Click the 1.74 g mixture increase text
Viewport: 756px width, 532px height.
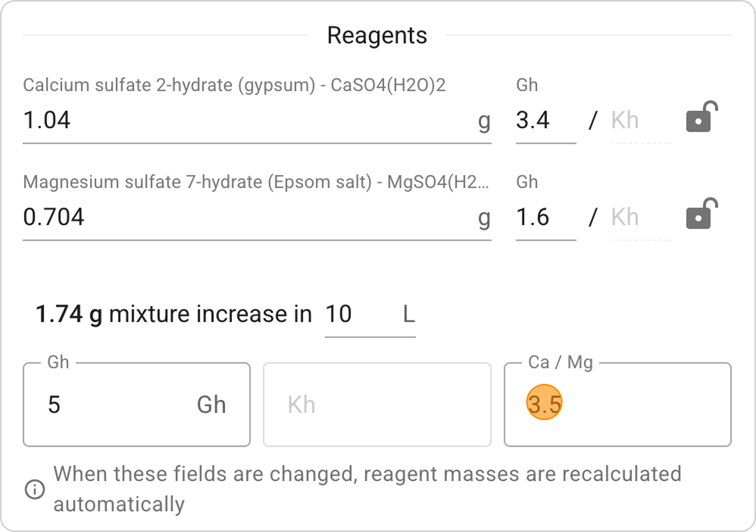tap(173, 314)
